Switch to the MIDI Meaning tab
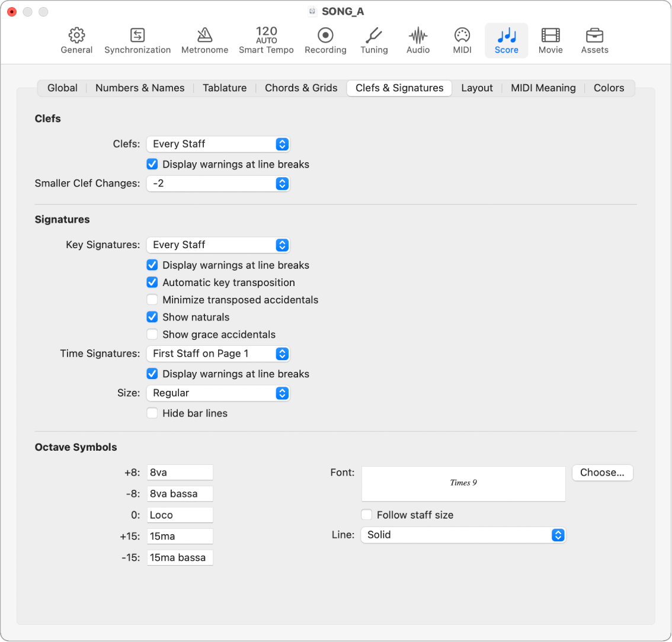Screen dimensions: 672x642 (x=543, y=88)
